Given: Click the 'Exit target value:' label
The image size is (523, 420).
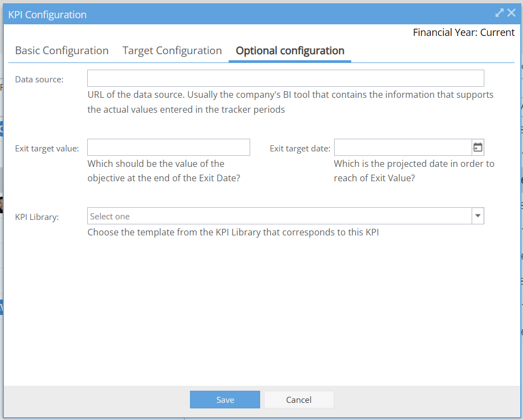Looking at the screenshot, I should [x=47, y=148].
